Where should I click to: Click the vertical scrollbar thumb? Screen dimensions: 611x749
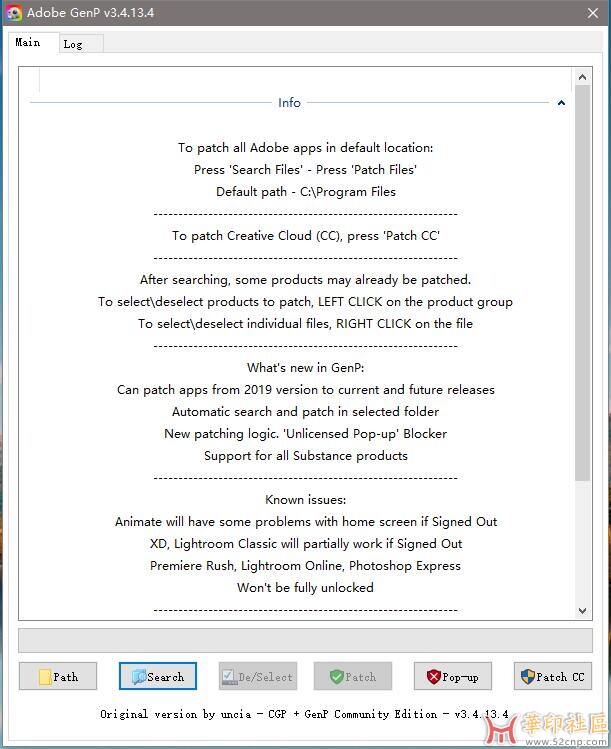click(582, 283)
